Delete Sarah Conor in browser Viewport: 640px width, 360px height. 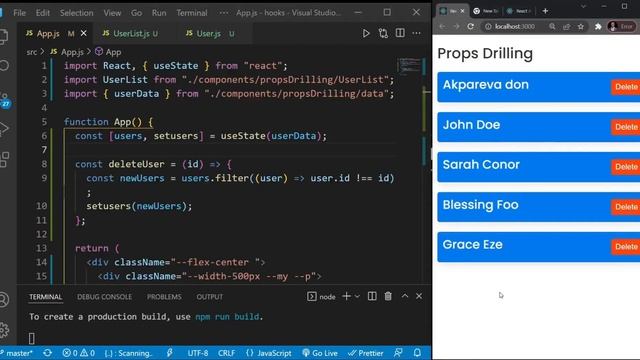point(625,167)
